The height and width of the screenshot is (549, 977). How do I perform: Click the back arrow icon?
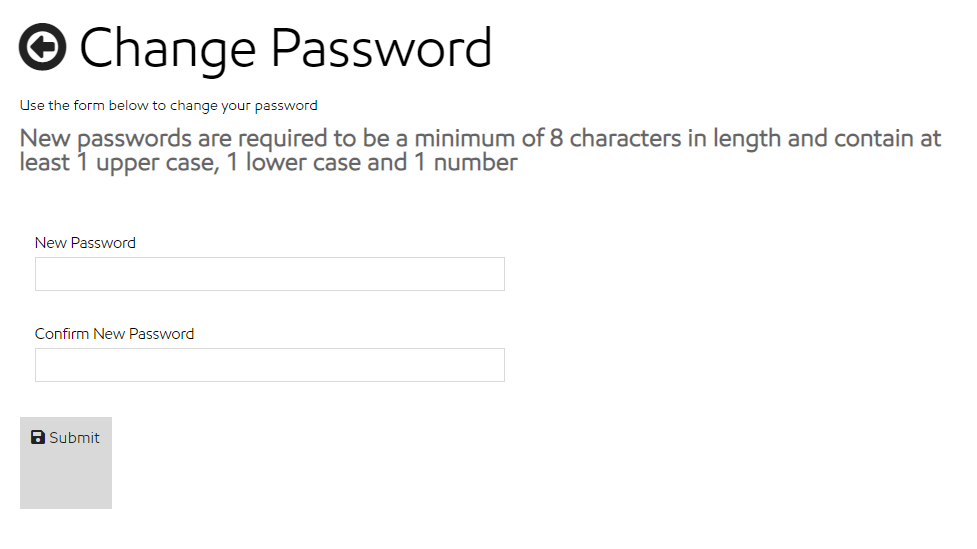43,46
